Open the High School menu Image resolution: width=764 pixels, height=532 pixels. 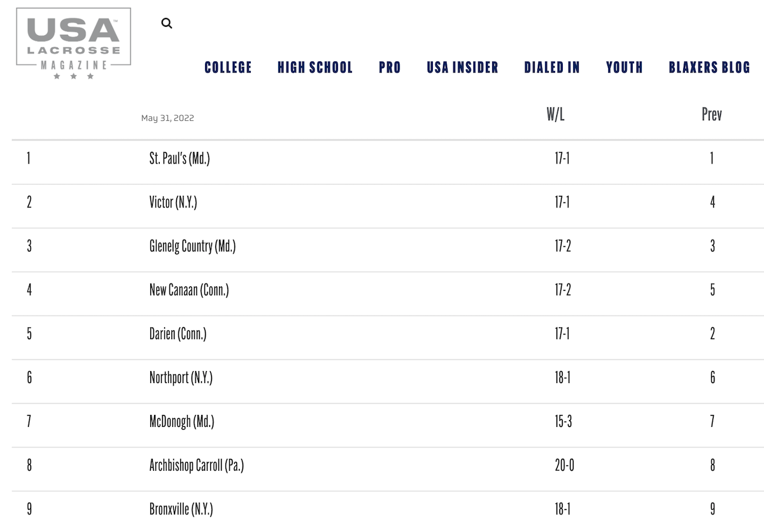[315, 67]
